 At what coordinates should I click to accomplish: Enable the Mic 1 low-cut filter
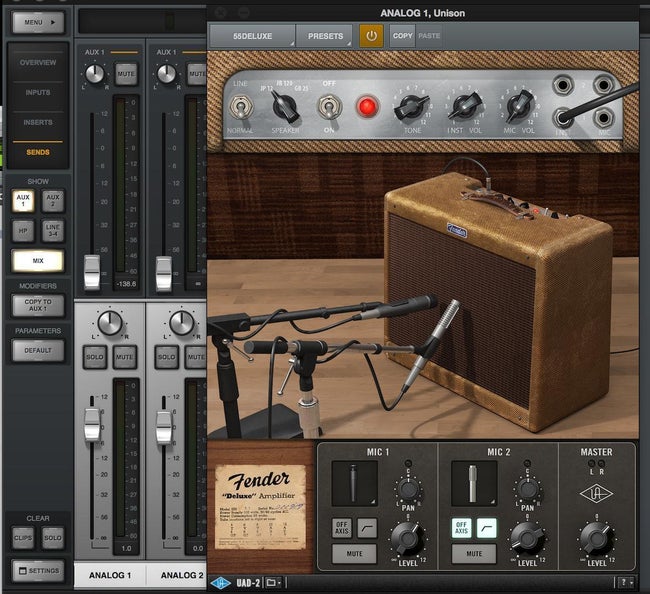(367, 527)
